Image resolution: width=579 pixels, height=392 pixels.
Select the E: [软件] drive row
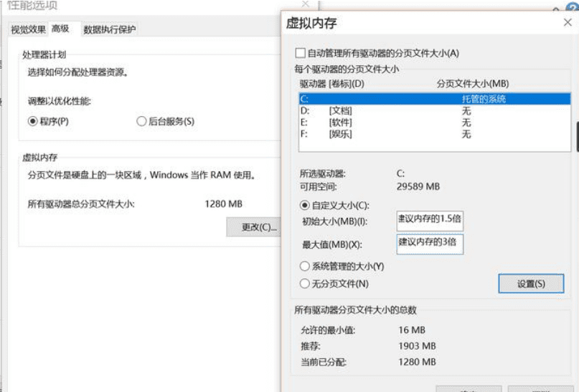pyautogui.click(x=435, y=123)
